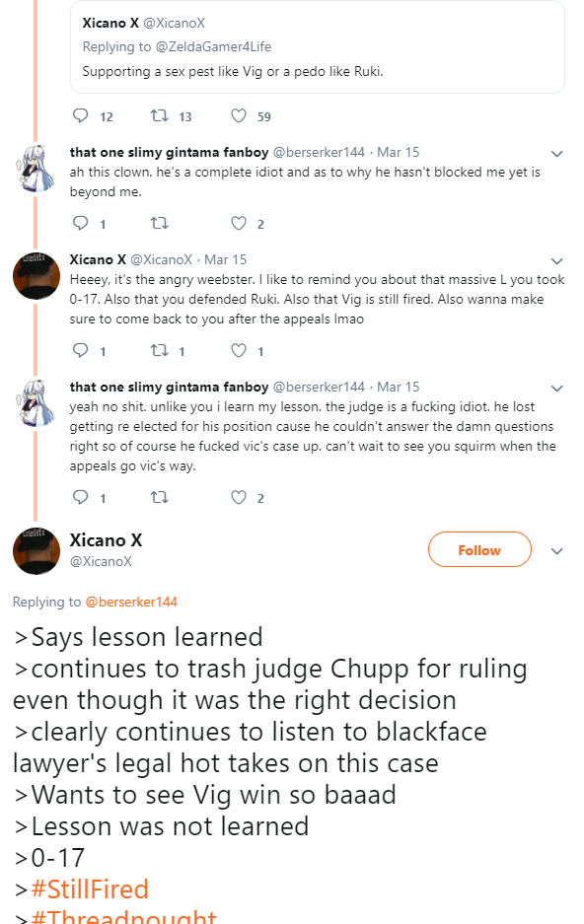Retweet the 'Heeey, it's the angry weebster' tweet
The width and height of the screenshot is (584, 924).
160,351
